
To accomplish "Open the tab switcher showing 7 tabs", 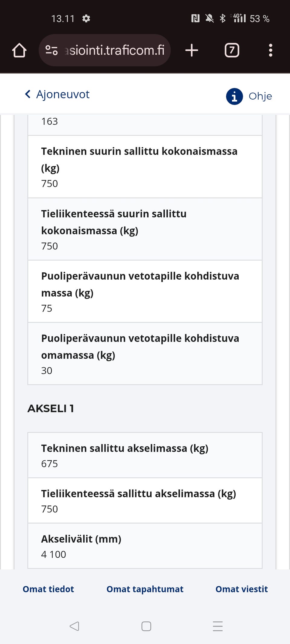I will 232,50.
